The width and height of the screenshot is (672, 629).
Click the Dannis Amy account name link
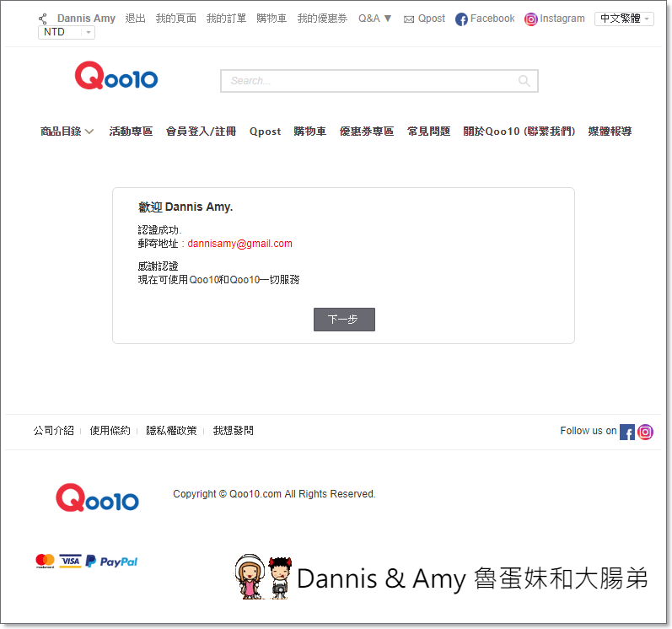point(86,19)
